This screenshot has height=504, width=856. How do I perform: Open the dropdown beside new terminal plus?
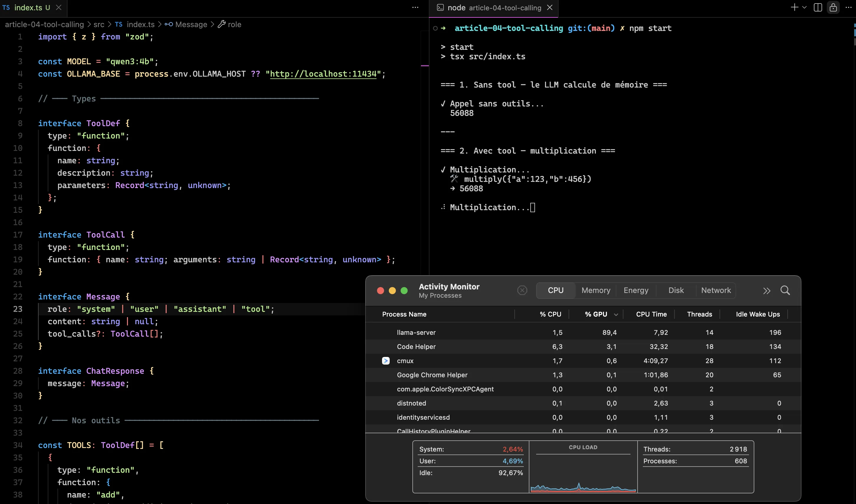point(804,7)
